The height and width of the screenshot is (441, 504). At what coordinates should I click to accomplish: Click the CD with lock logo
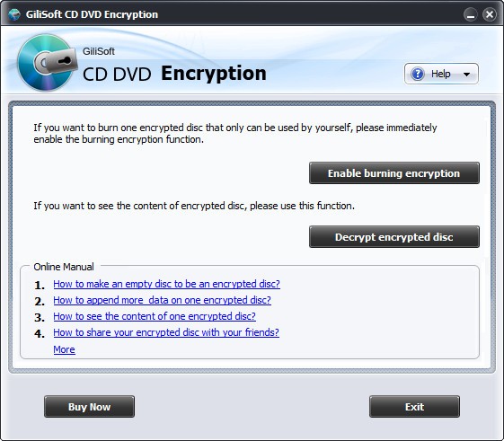[x=47, y=62]
